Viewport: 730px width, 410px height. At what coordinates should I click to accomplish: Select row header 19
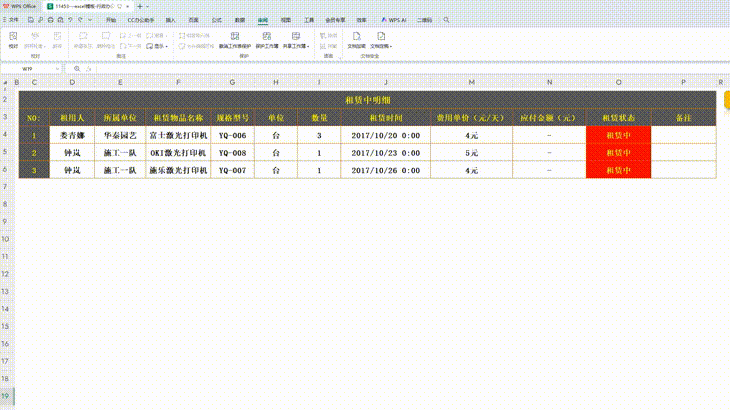click(6, 396)
